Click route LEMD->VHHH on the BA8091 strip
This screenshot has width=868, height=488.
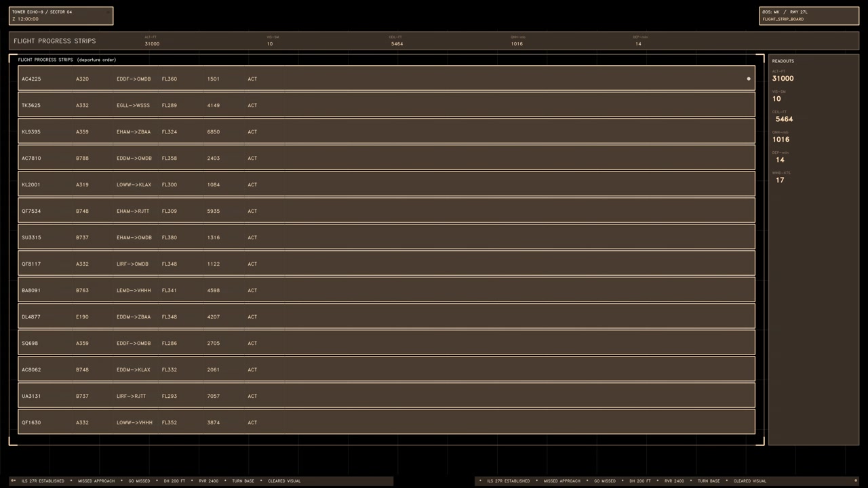point(134,291)
